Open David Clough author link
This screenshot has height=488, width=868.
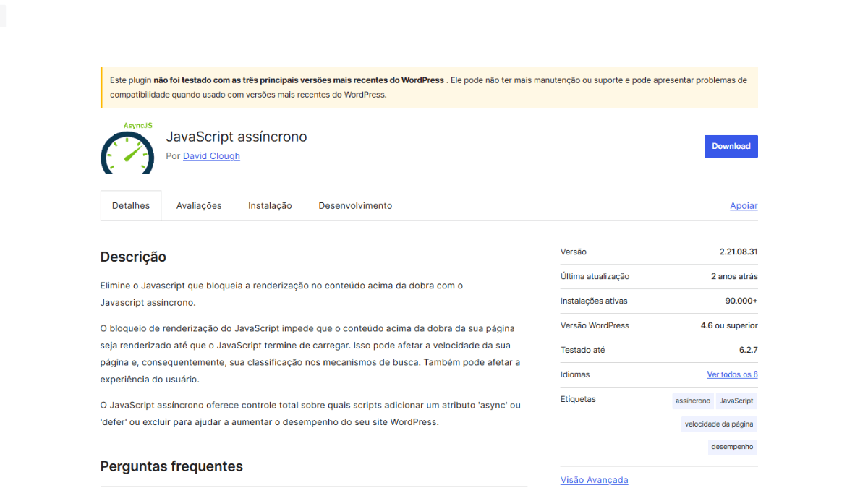coord(211,156)
